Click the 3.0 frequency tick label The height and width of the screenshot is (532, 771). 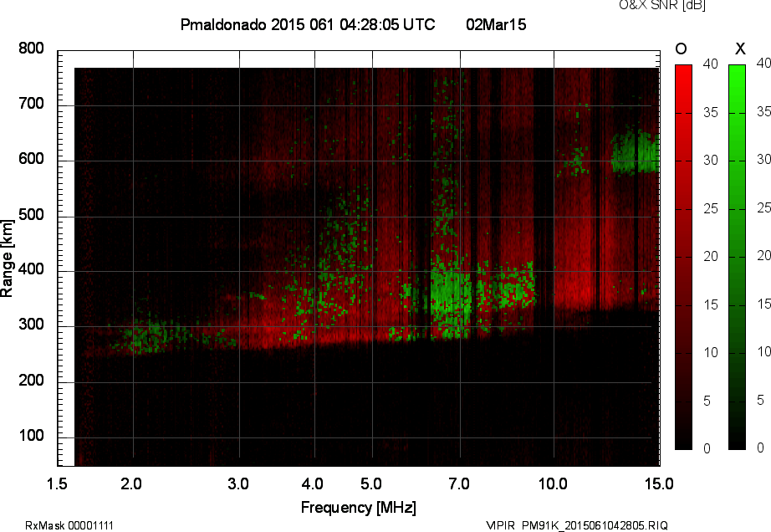coord(238,483)
